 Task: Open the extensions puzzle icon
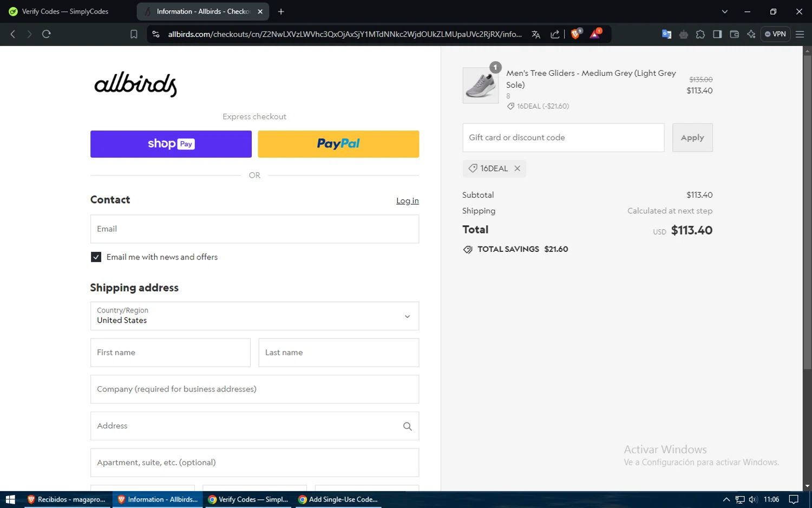[x=700, y=34]
